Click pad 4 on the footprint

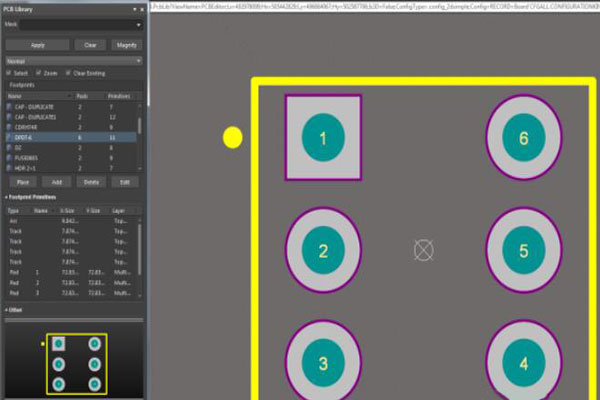coord(523,362)
